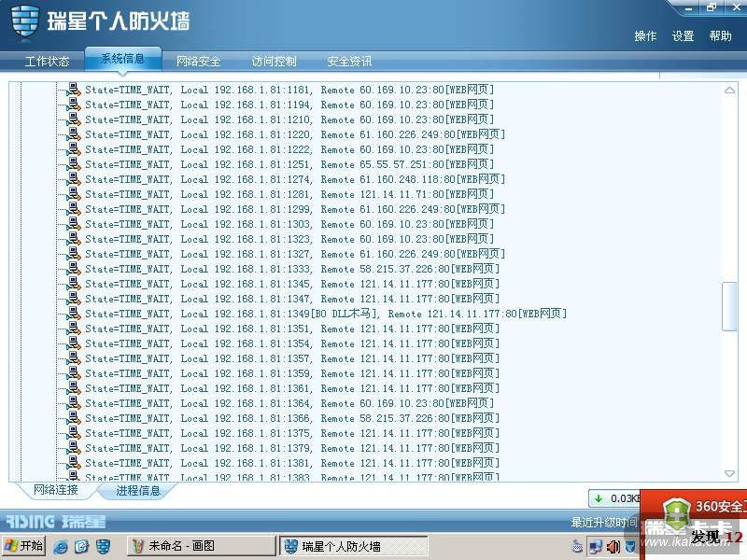The width and height of the screenshot is (747, 560).
Task: Click connection icon for local port 1347 row
Action: tap(74, 299)
